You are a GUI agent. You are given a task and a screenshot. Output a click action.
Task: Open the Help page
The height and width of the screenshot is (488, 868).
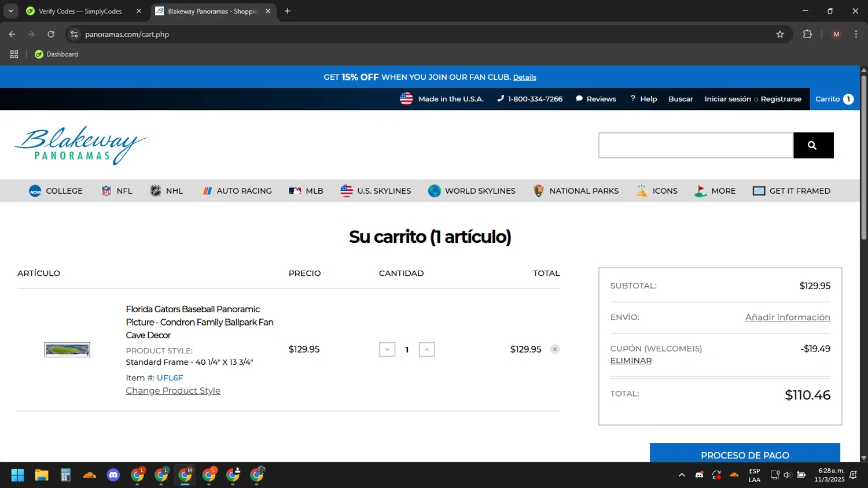[643, 99]
